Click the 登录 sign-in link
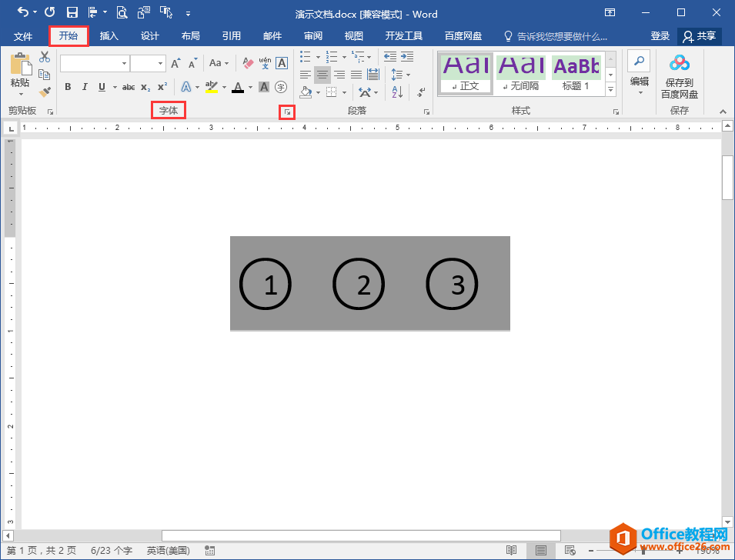This screenshot has width=735, height=560. click(x=660, y=36)
